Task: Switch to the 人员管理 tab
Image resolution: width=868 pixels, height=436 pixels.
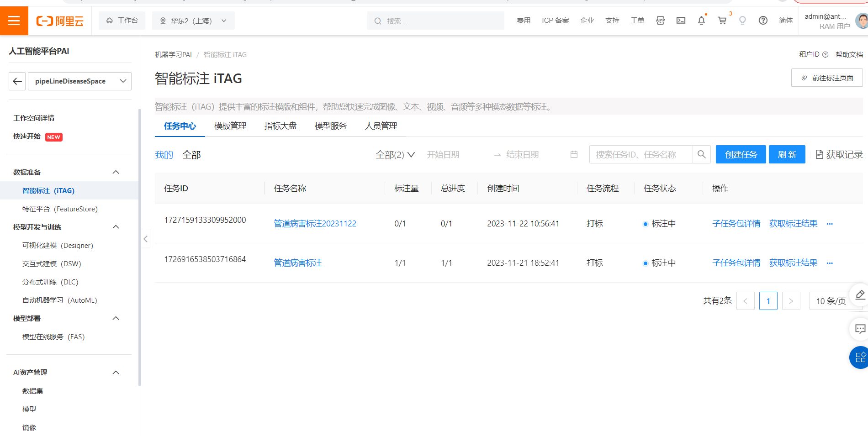Action: pyautogui.click(x=381, y=126)
